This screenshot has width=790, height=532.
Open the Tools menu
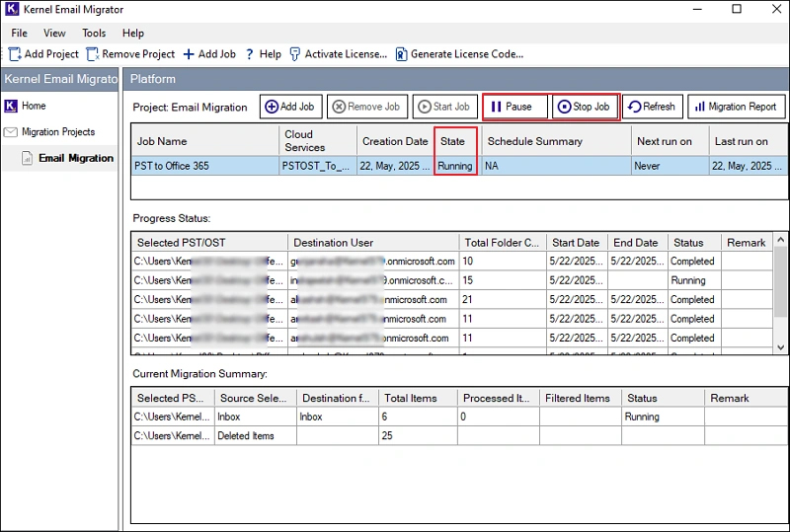[x=94, y=33]
